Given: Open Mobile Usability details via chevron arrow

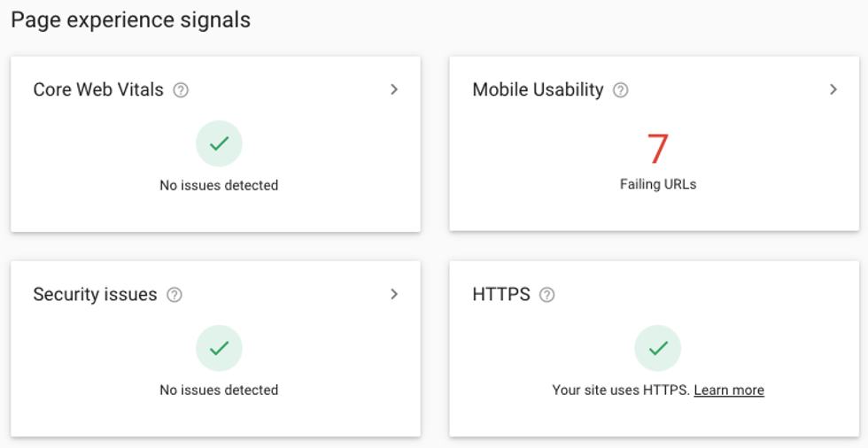Looking at the screenshot, I should pyautogui.click(x=833, y=89).
